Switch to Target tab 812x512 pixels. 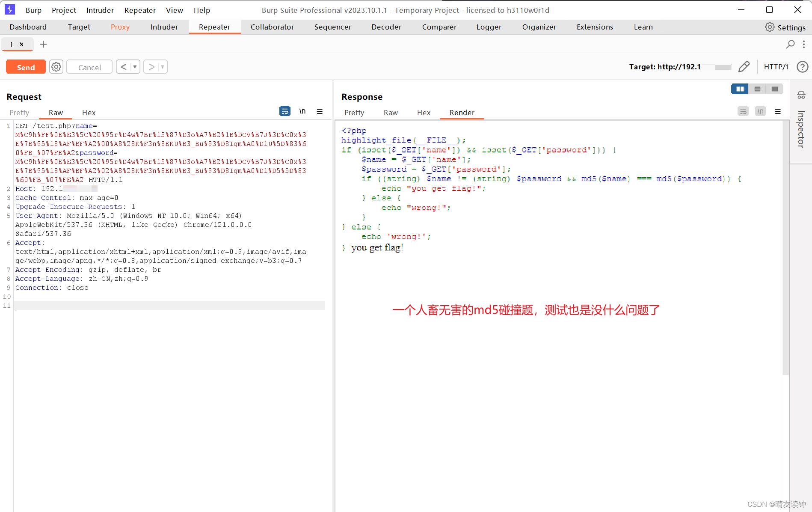[x=79, y=27]
